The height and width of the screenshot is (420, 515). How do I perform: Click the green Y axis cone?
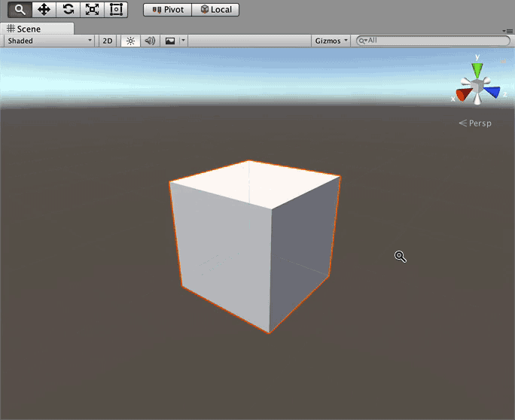coord(477,70)
